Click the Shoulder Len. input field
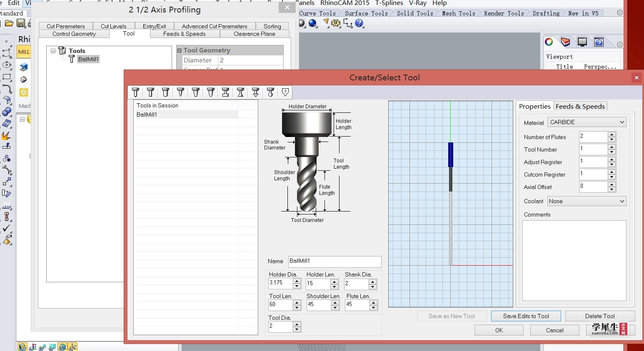 319,305
